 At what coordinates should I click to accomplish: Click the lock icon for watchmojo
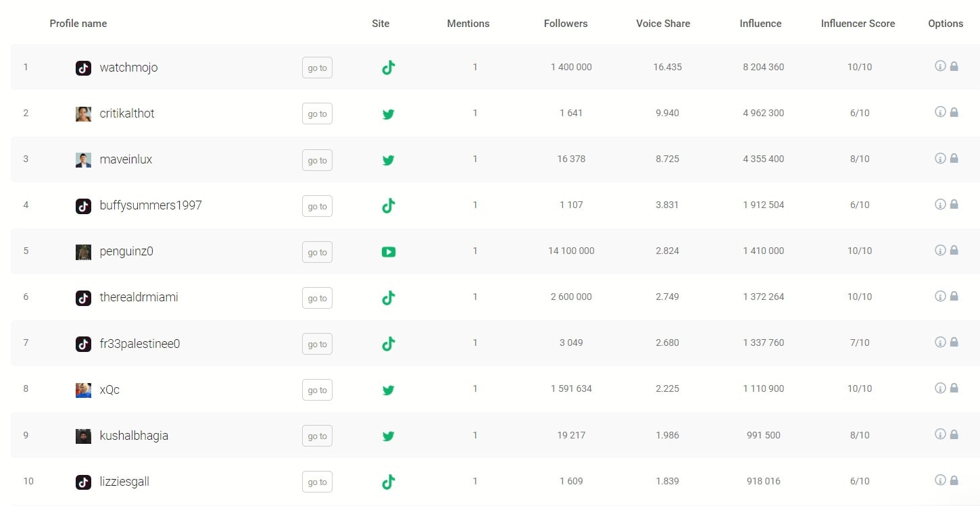pos(954,66)
